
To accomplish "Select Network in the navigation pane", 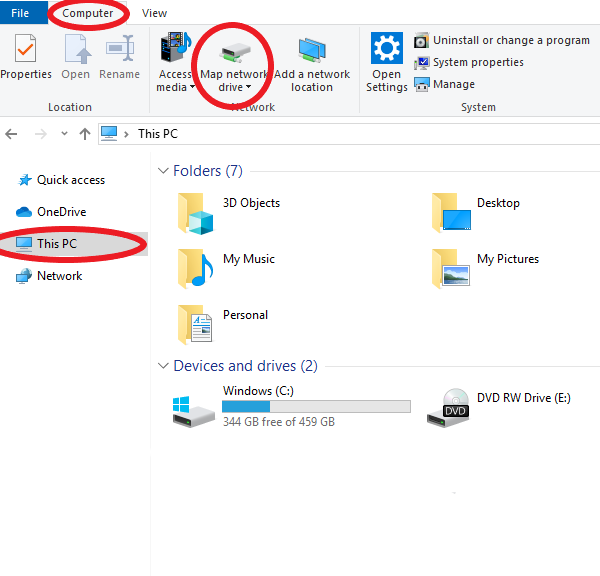I will pyautogui.click(x=59, y=276).
